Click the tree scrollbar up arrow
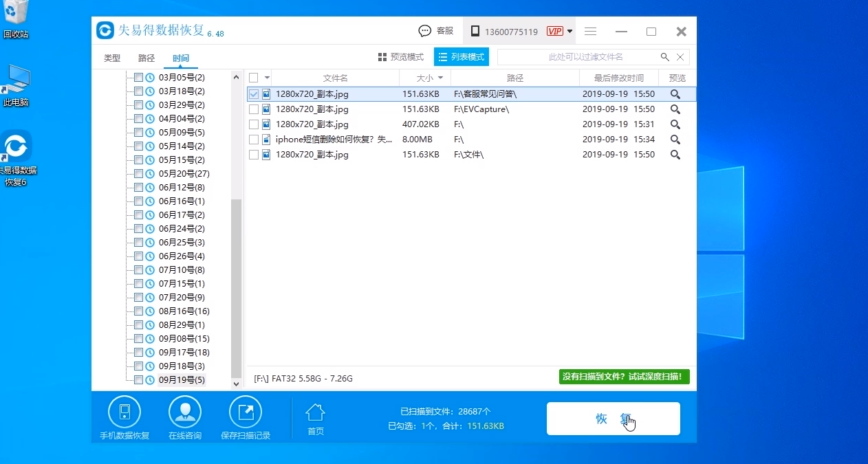This screenshot has height=464, width=868. 237,76
